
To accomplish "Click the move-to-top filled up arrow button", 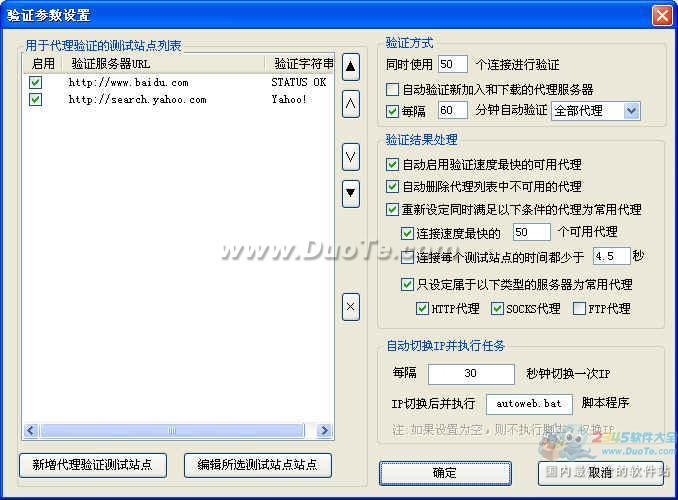I will coord(351,67).
